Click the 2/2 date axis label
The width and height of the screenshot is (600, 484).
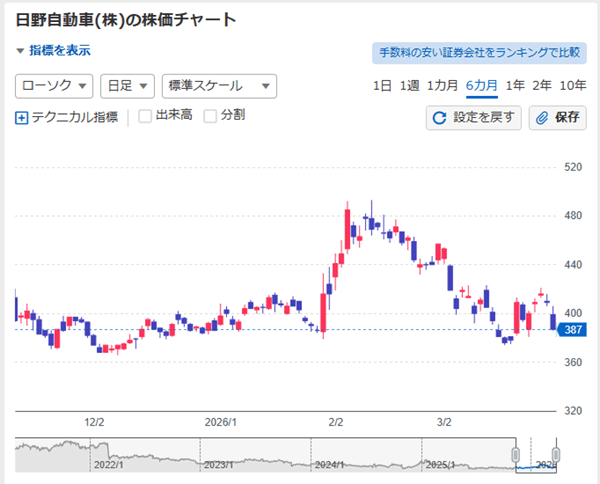336,422
